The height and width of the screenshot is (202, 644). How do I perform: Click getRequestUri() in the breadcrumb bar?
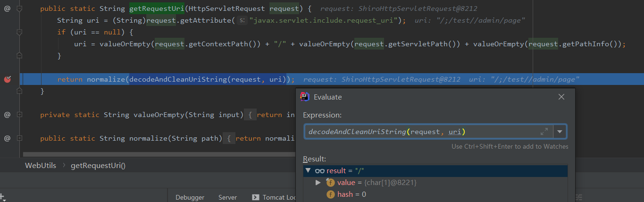click(x=98, y=165)
